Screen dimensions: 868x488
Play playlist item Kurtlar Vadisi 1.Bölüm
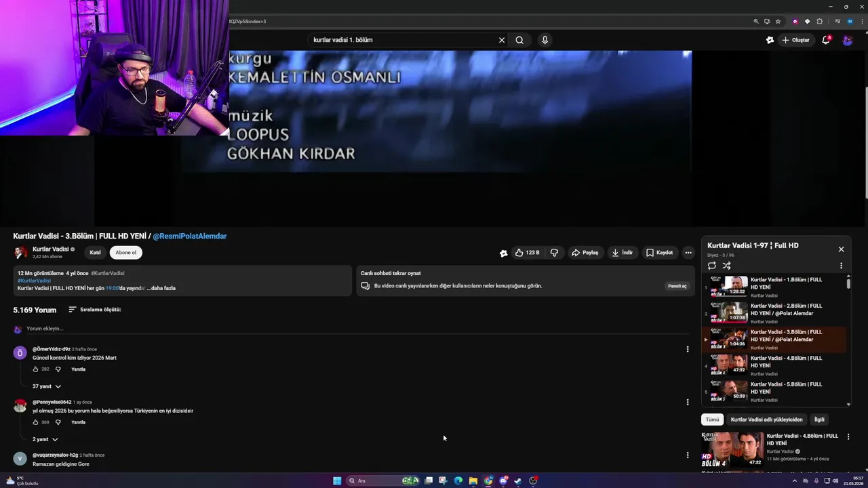click(773, 287)
